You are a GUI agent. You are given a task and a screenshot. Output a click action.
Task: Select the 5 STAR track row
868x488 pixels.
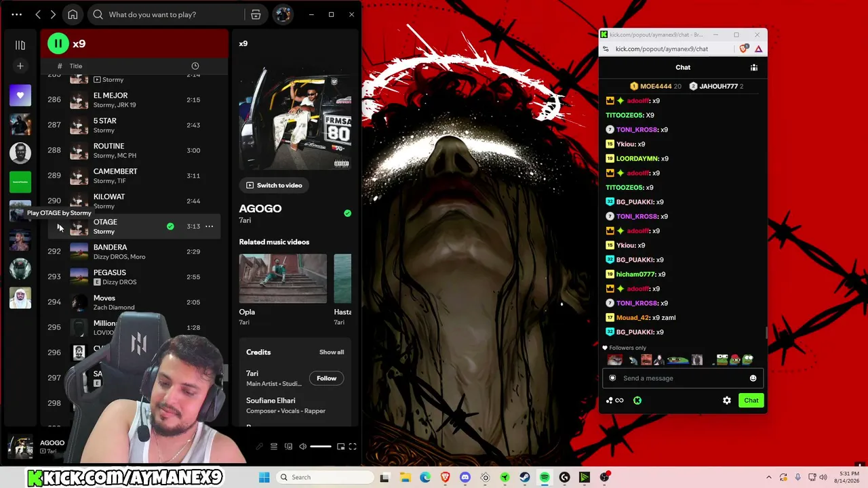click(134, 125)
